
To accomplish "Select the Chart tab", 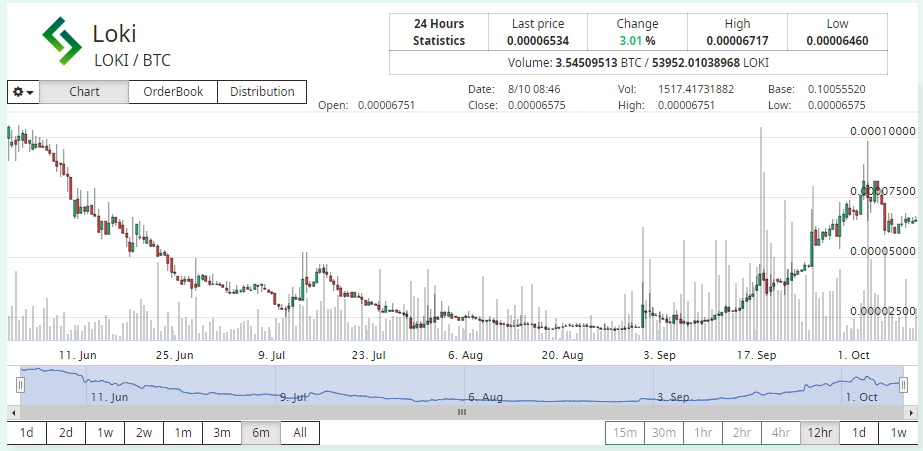I will click(x=84, y=92).
